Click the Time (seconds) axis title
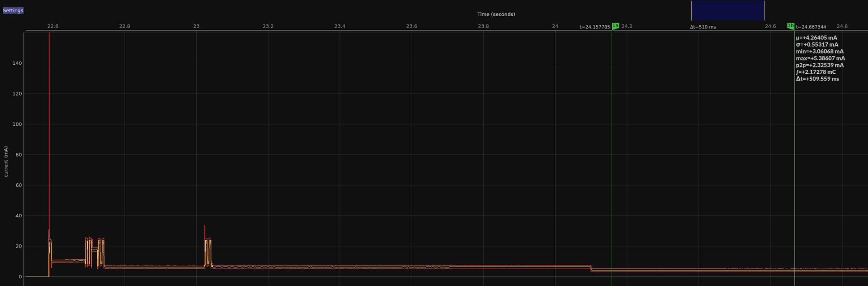This screenshot has width=868, height=286. pyautogui.click(x=496, y=14)
